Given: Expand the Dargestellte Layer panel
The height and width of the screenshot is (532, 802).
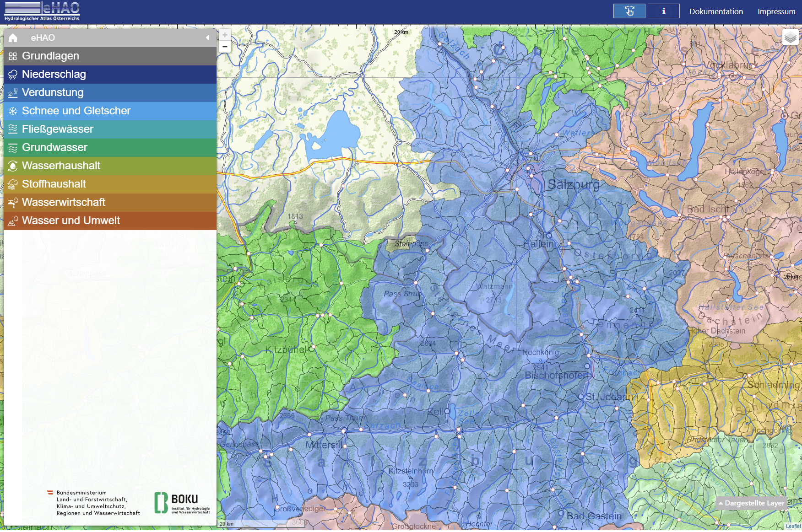Looking at the screenshot, I should (751, 503).
